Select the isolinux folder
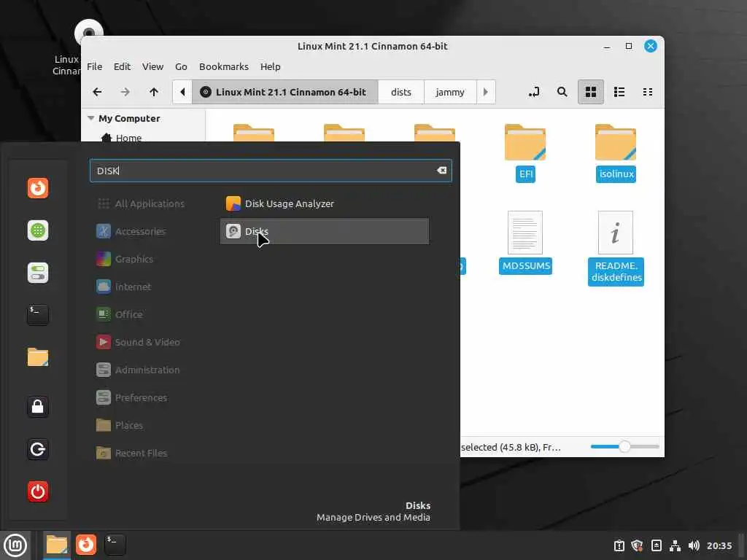The image size is (747, 560). pos(616,152)
